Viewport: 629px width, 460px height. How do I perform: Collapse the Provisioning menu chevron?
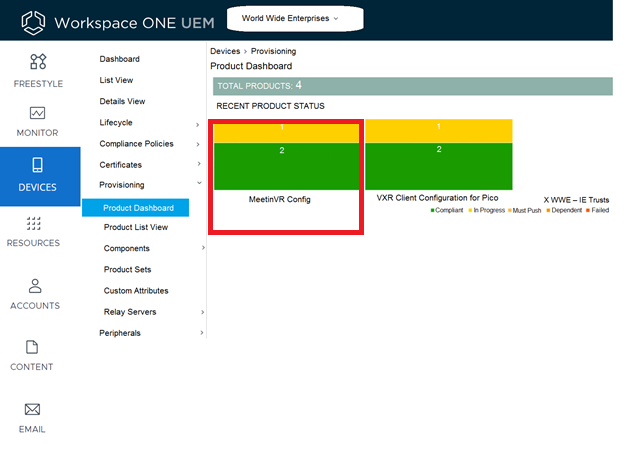[199, 183]
